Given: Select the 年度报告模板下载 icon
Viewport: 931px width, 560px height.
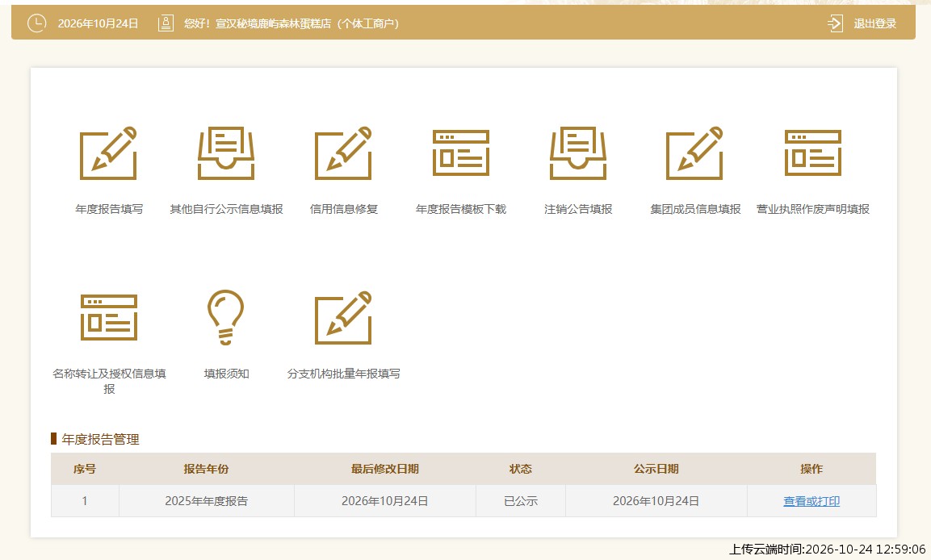Looking at the screenshot, I should click(x=461, y=153).
